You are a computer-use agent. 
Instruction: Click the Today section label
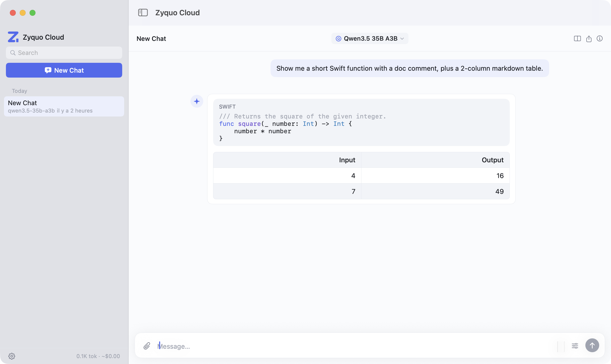coord(19,91)
